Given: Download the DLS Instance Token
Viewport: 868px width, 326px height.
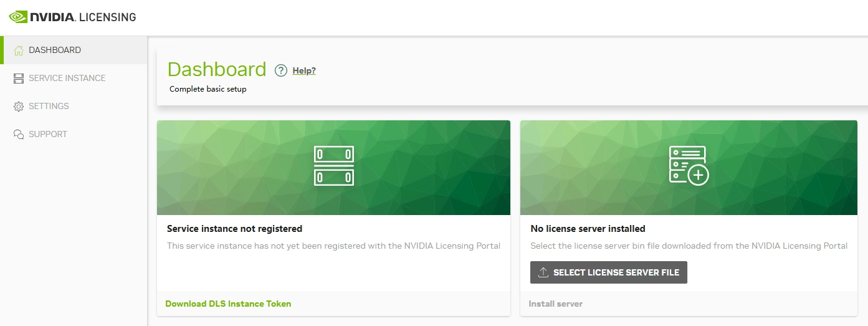Looking at the screenshot, I should click(x=228, y=304).
